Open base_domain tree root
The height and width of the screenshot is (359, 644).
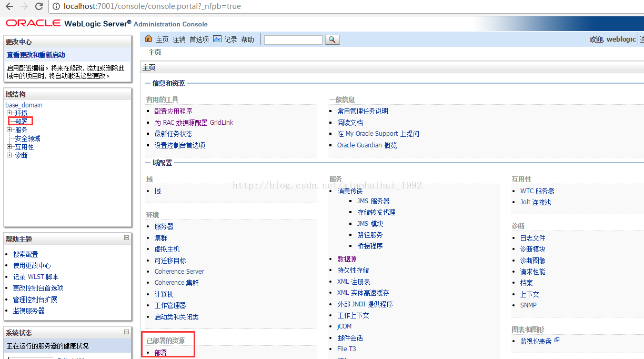[x=24, y=105]
